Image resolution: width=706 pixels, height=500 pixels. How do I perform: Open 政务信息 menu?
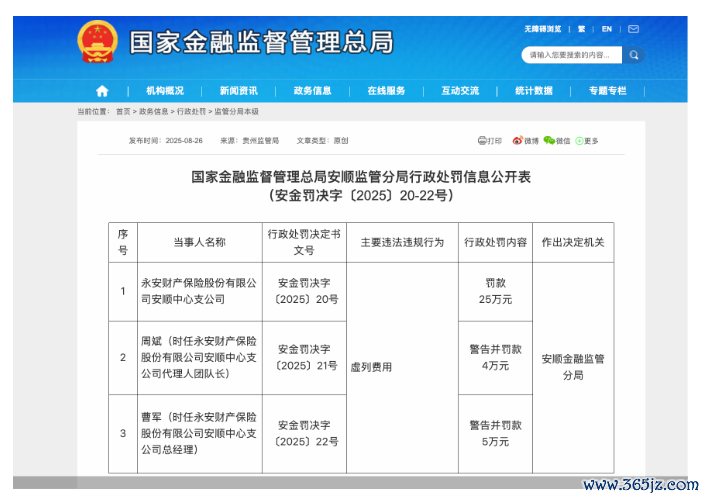312,91
